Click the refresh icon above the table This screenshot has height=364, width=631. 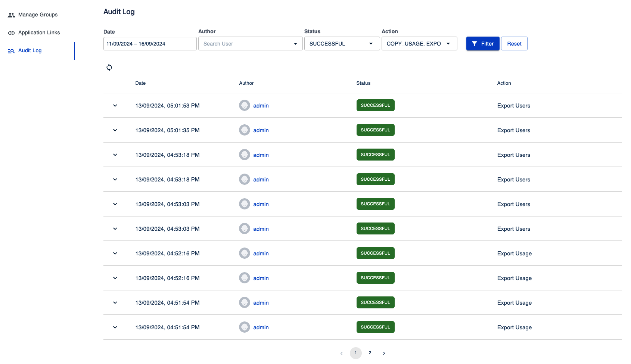tap(109, 67)
